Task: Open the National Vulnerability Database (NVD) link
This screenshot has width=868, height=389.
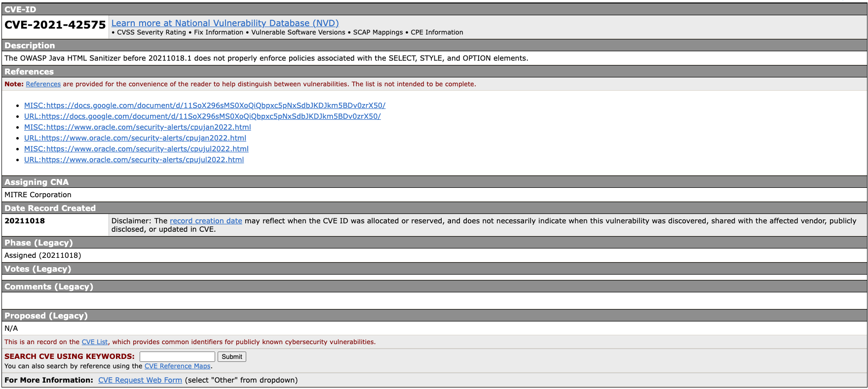Action: tap(225, 23)
